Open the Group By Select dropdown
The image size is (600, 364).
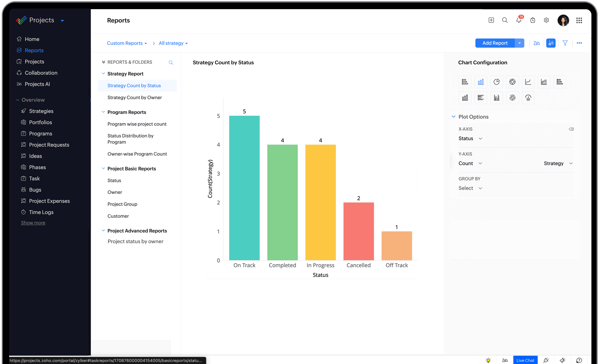470,188
